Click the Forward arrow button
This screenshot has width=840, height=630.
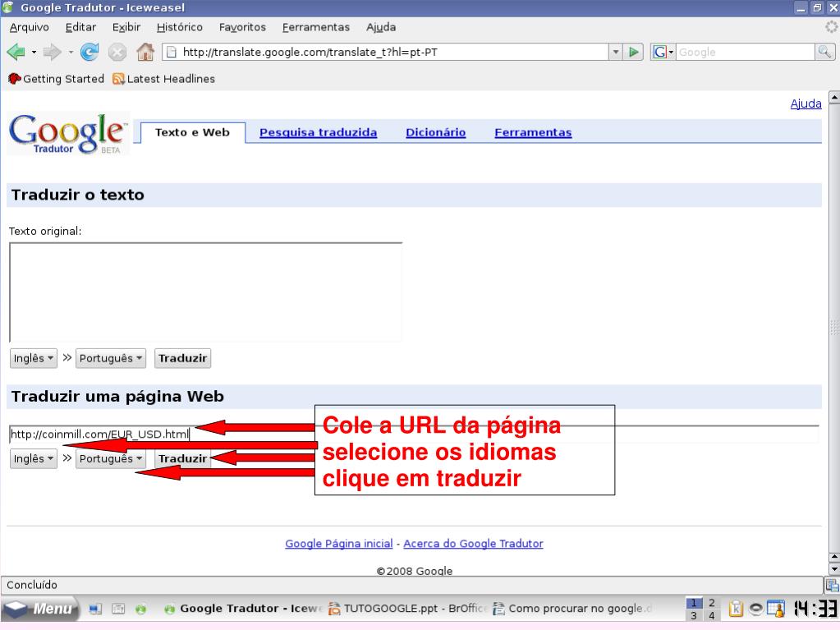pos(52,52)
